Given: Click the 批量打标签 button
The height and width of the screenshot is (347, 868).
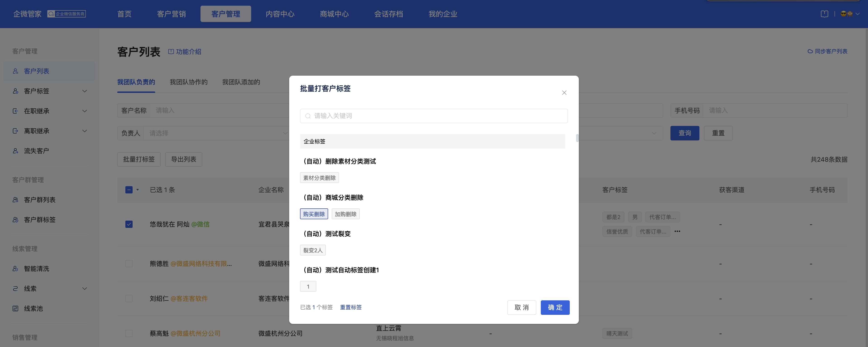Looking at the screenshot, I should coord(139,159).
